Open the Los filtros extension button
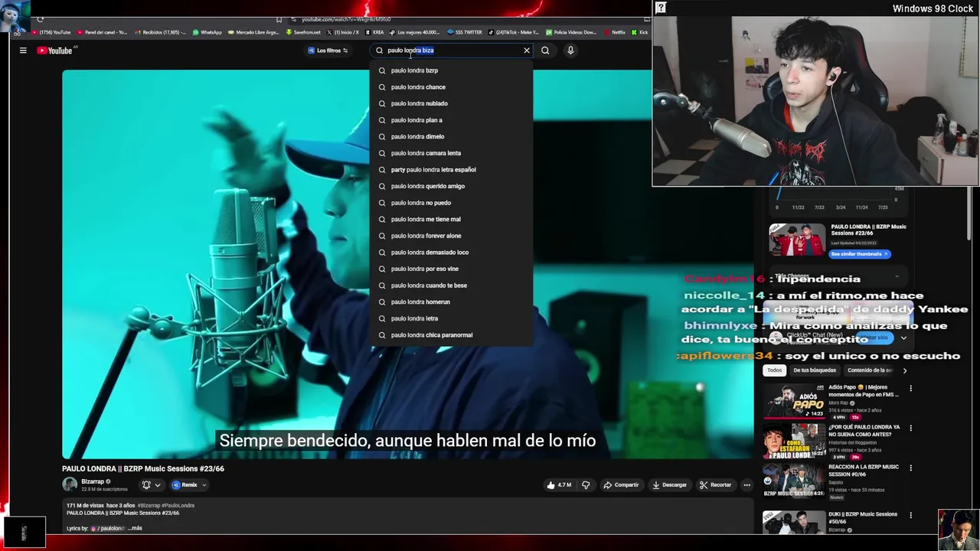The image size is (980, 551). coord(328,51)
